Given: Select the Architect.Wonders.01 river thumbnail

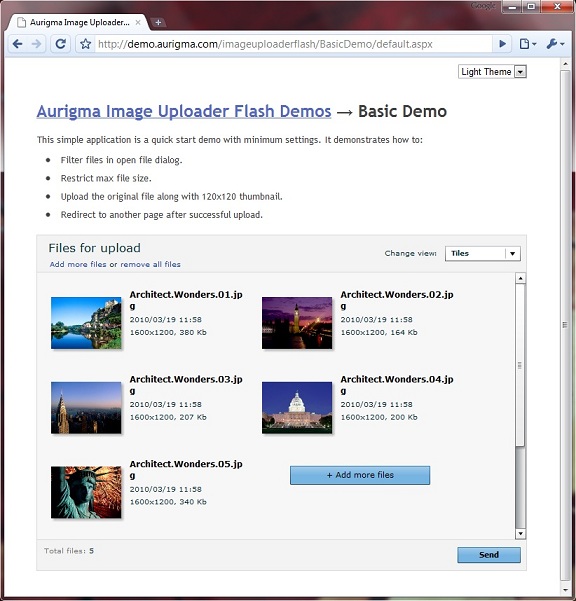Looking at the screenshot, I should tap(86, 323).
